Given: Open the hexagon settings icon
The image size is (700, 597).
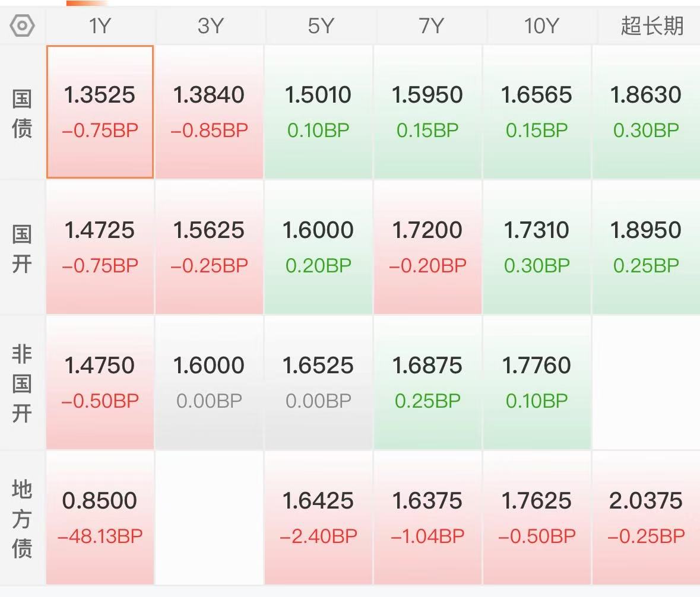Looking at the screenshot, I should 22,26.
